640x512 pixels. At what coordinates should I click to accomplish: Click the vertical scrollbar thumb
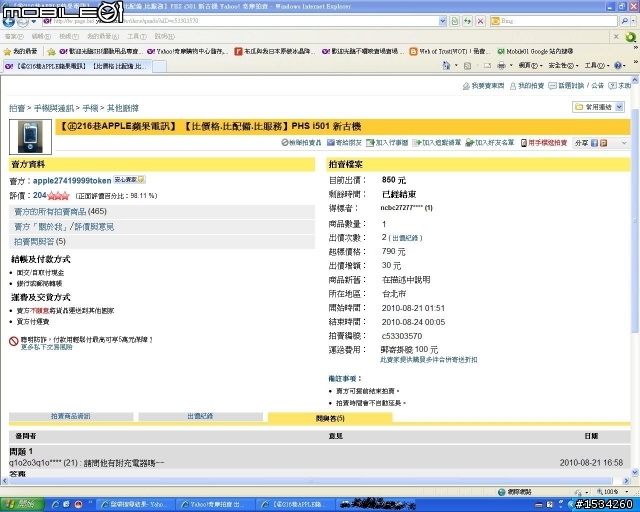(x=635, y=220)
